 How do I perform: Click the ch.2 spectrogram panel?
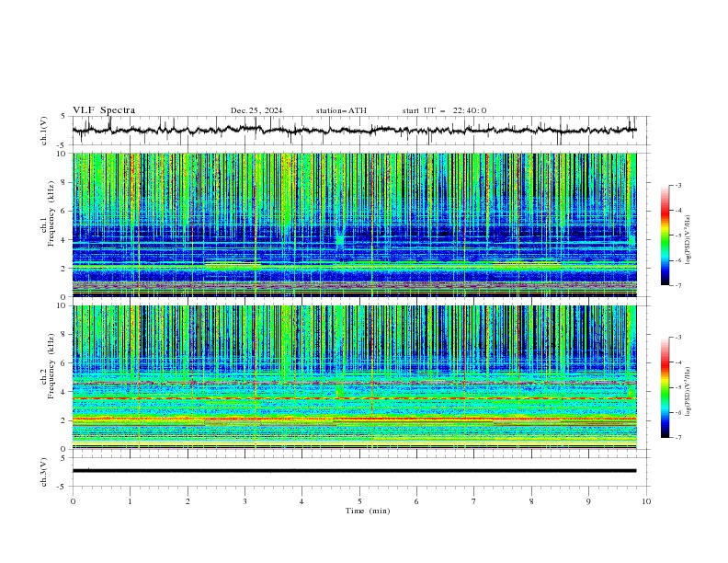tap(354, 377)
